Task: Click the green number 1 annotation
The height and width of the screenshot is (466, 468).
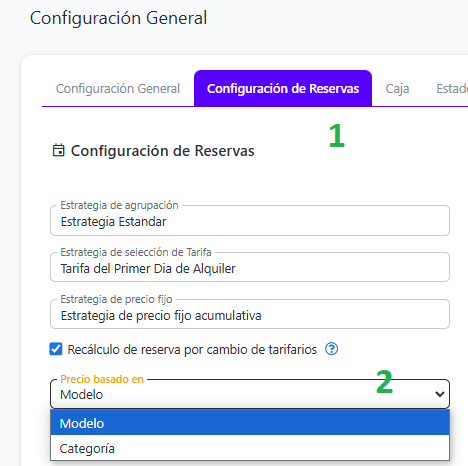Action: pos(336,135)
